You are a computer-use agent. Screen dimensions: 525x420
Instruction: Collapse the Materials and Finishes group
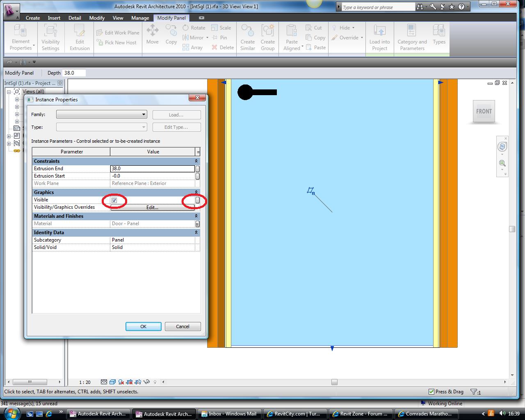coord(196,216)
